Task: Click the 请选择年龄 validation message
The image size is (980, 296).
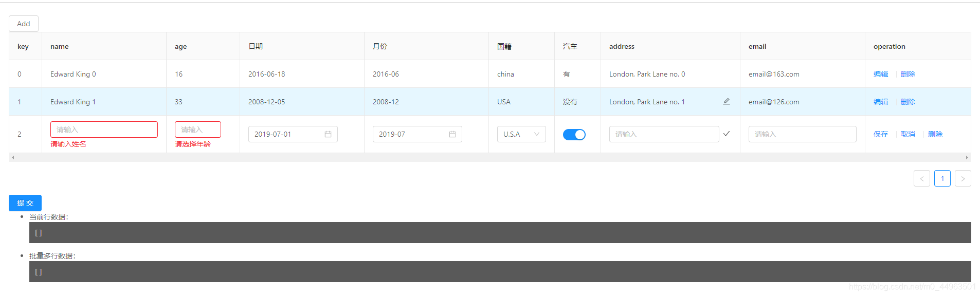Action: click(x=193, y=144)
